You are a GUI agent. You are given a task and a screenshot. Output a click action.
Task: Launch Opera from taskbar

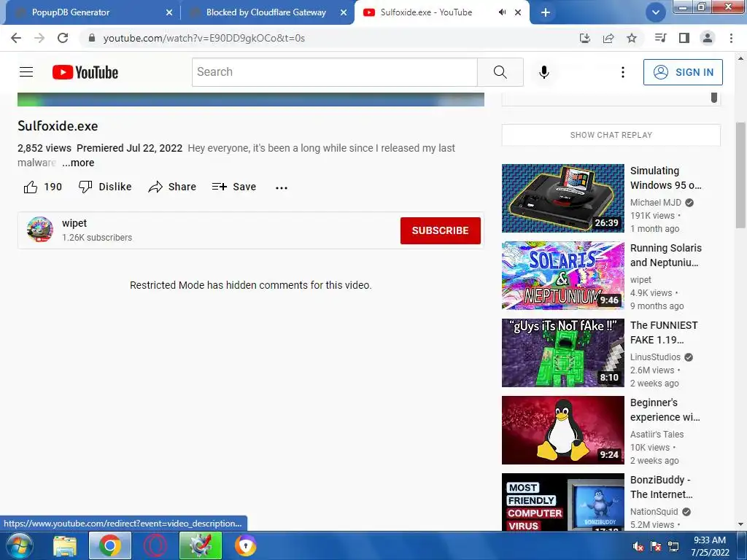coord(155,545)
